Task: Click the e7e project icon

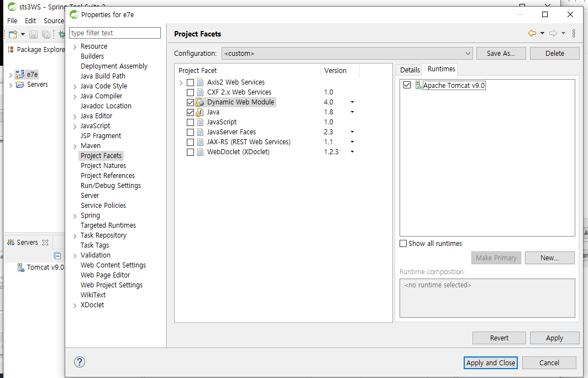Action: 20,74
